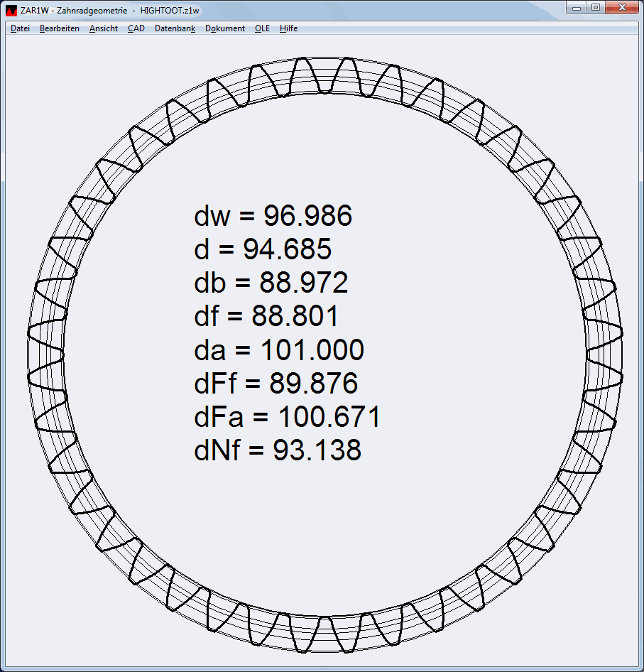
Task: Select the dFf = 89.876 value text
Action: 313,384
